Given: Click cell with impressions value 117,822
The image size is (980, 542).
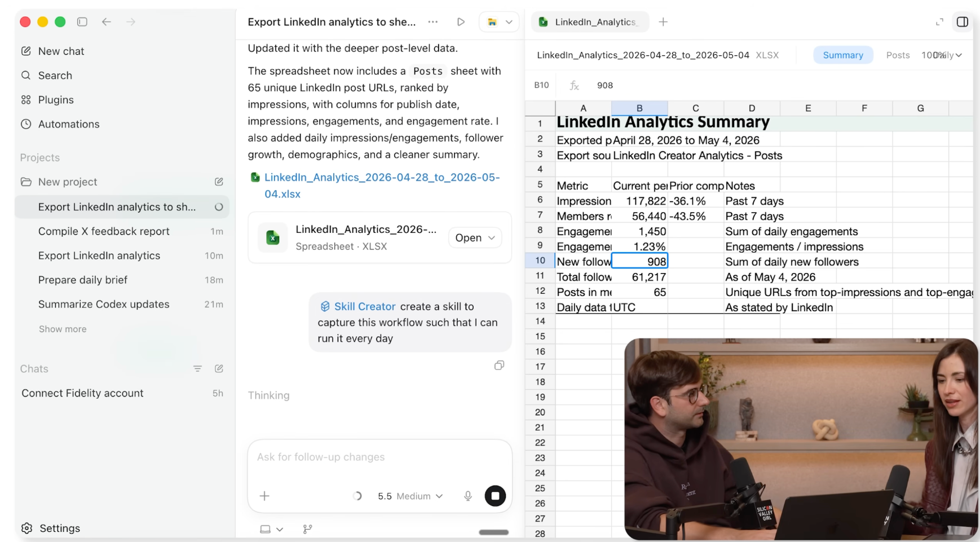Looking at the screenshot, I should tap(639, 201).
